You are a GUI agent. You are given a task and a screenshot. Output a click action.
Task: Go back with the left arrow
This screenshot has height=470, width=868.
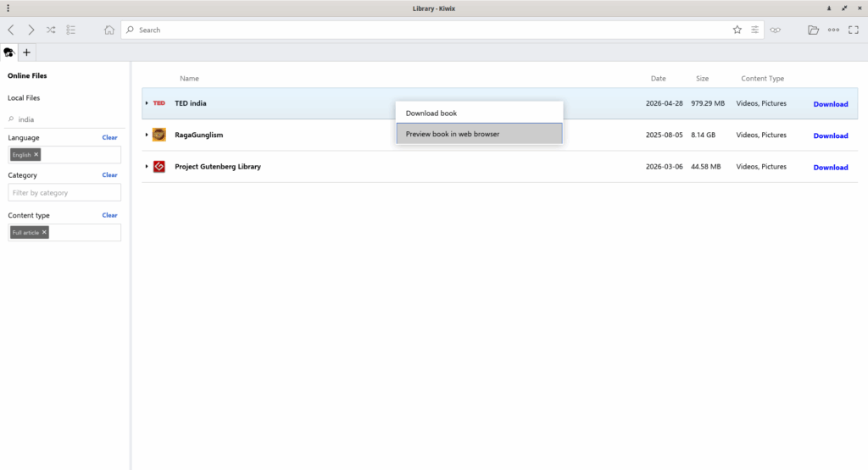click(x=11, y=30)
